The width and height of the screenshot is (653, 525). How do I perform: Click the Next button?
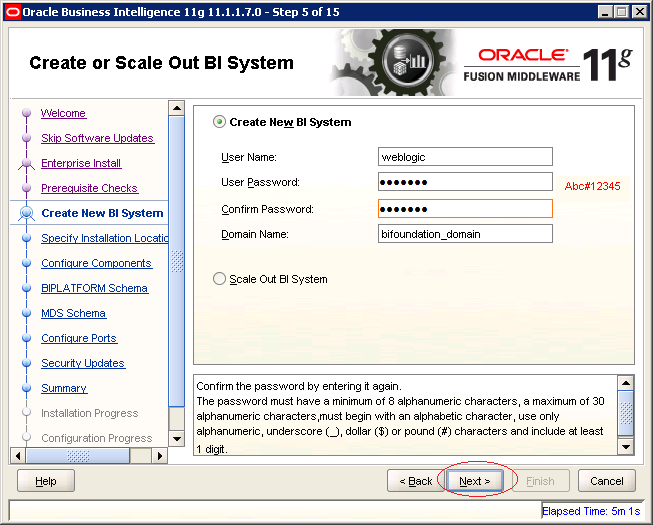pos(474,481)
